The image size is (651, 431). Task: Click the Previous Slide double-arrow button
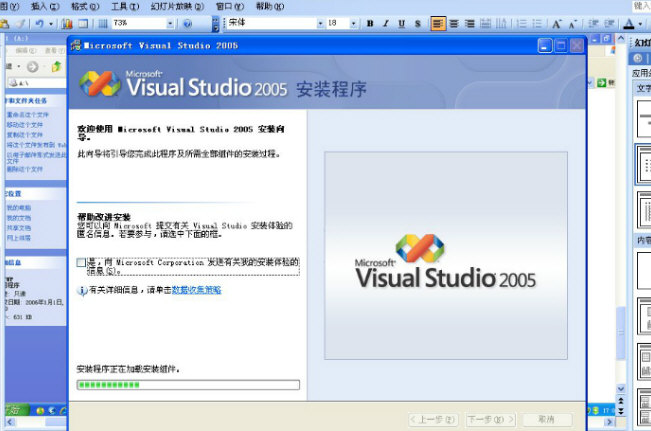click(621, 401)
